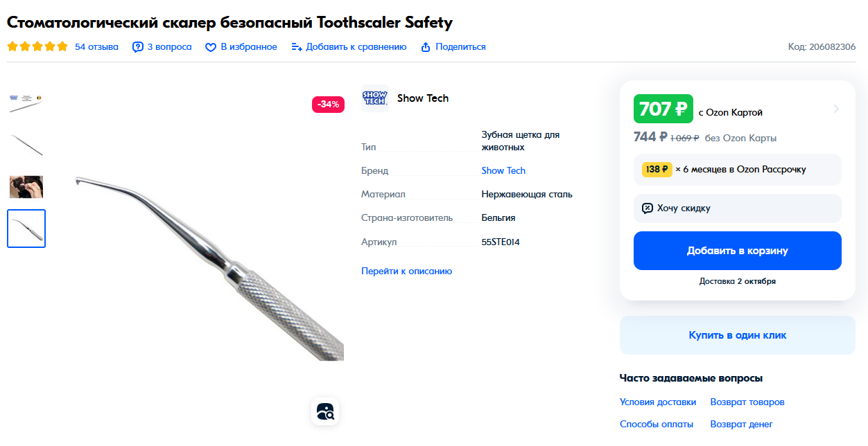The image size is (868, 446).
Task: Click the Show Tech brand link
Action: tap(503, 170)
